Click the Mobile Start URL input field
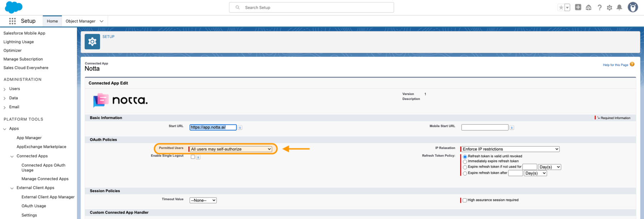The image size is (644, 219). pos(485,127)
